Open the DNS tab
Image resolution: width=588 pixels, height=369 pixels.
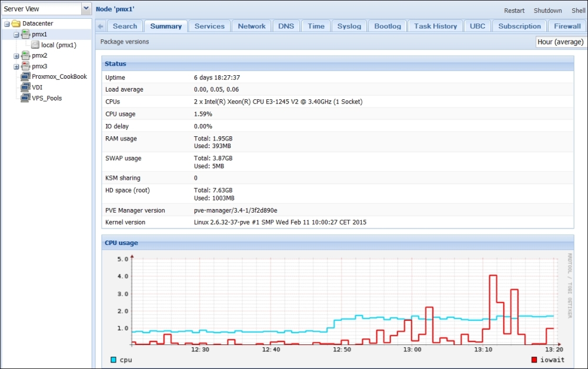(x=286, y=26)
